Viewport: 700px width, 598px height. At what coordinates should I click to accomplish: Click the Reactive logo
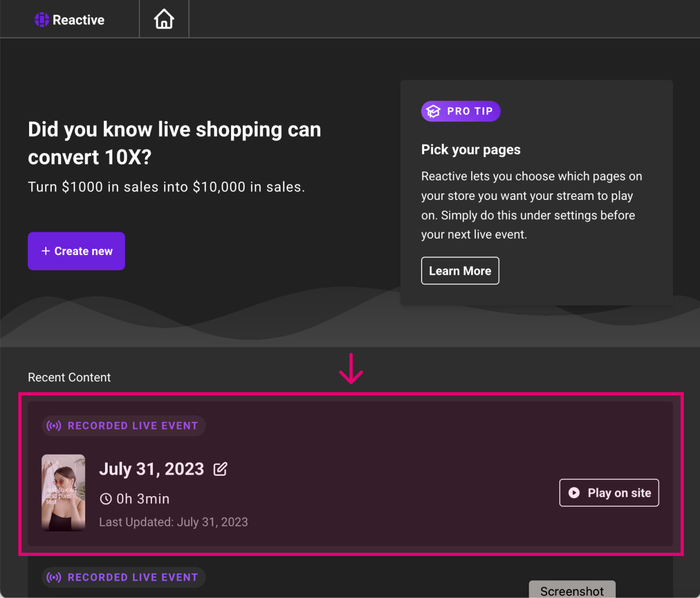(69, 20)
